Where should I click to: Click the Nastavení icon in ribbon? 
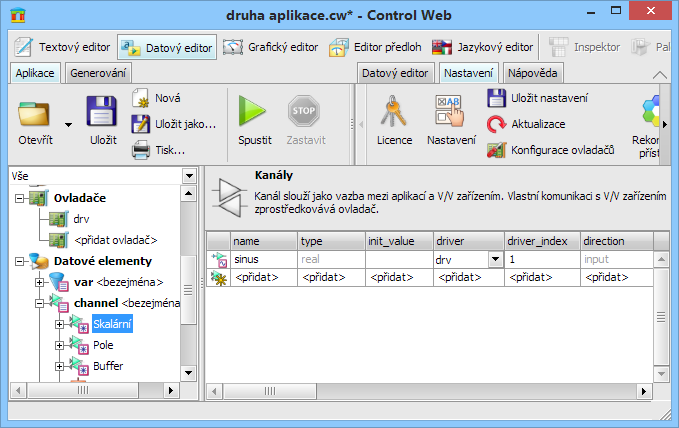coord(451,112)
